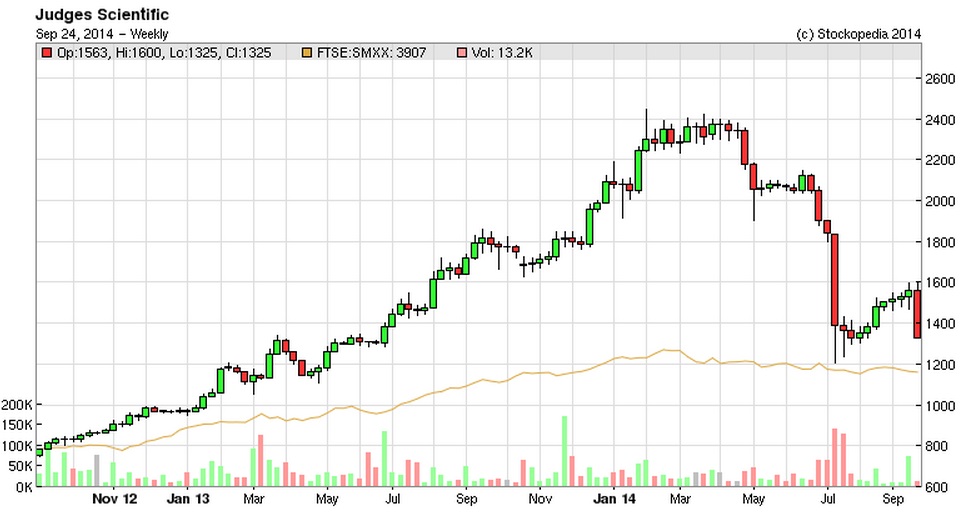Image resolution: width=960 pixels, height=517 pixels.
Task: Click the 'Jan 14' date axis label
Action: [614, 499]
